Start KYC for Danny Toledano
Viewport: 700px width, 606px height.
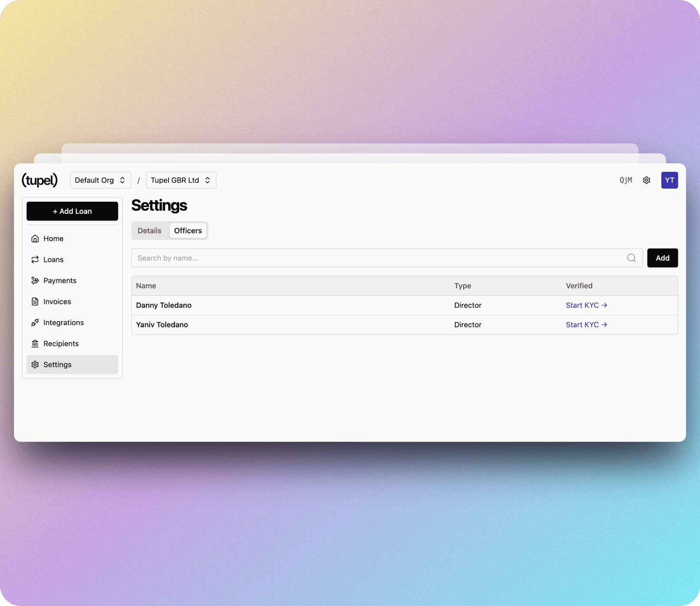(586, 305)
